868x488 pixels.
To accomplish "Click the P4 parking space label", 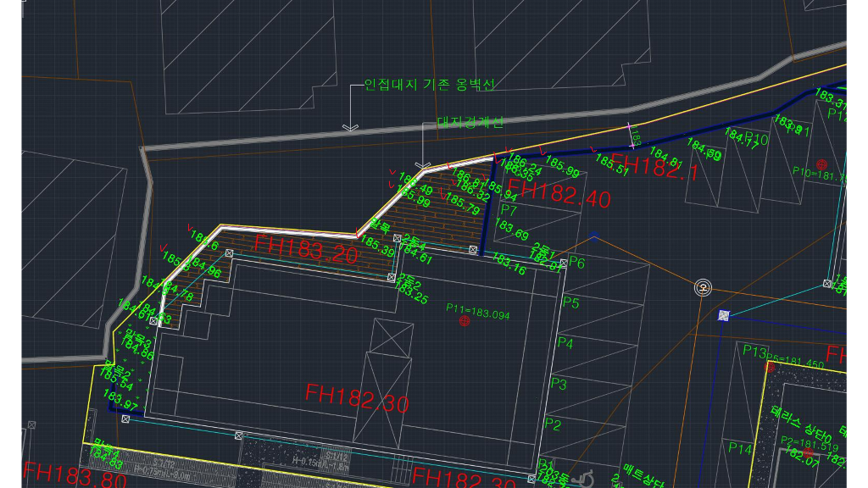I will click(565, 343).
